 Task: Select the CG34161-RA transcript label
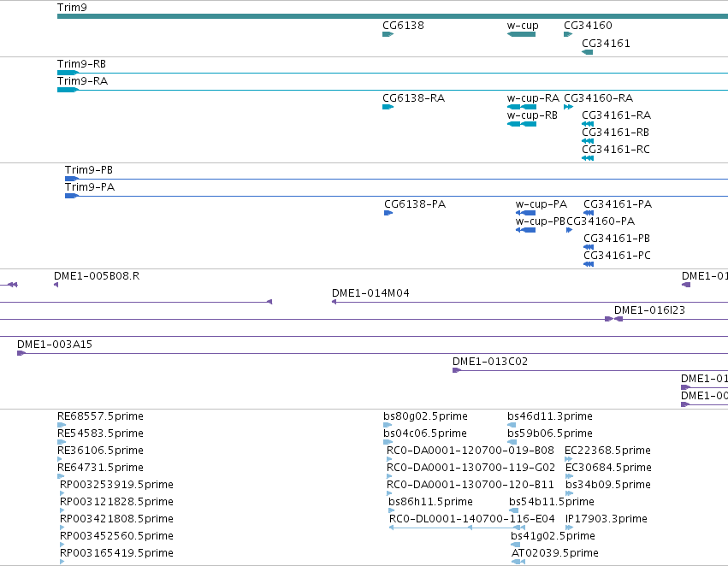point(616,115)
